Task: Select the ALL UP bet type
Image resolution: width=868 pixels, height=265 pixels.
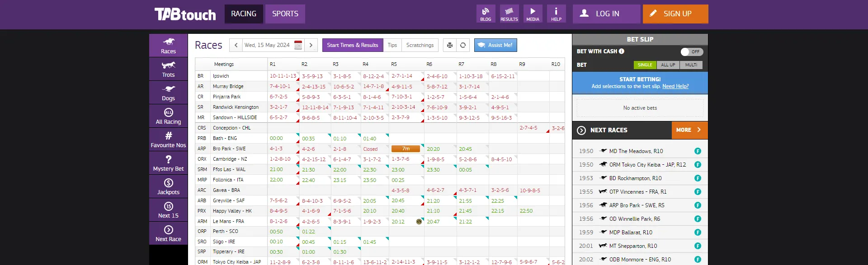Action: (668, 65)
